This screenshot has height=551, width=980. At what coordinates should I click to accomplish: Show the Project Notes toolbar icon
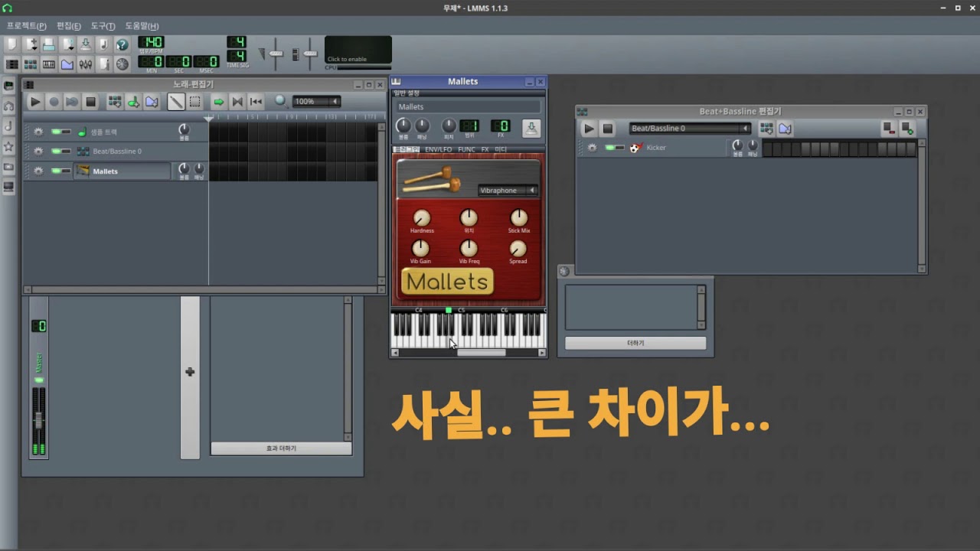click(x=104, y=64)
